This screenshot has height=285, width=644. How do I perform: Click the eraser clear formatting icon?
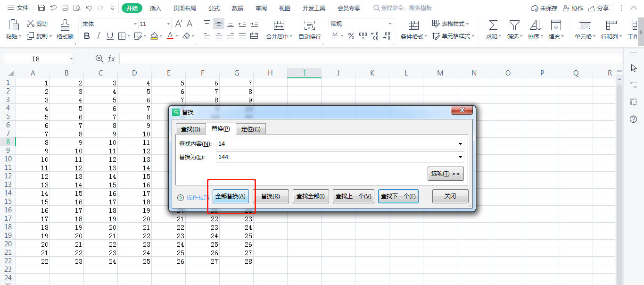pos(187,36)
